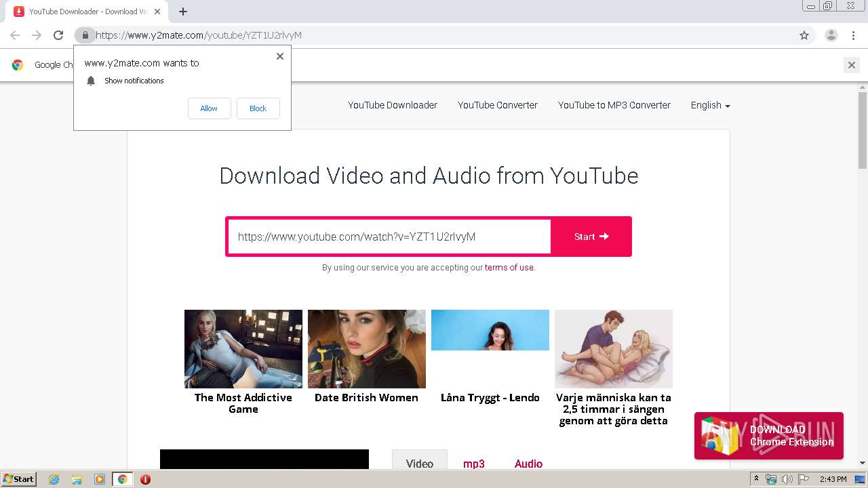Click the padlock site info icon
The height and width of the screenshot is (488, 868).
[x=85, y=35]
